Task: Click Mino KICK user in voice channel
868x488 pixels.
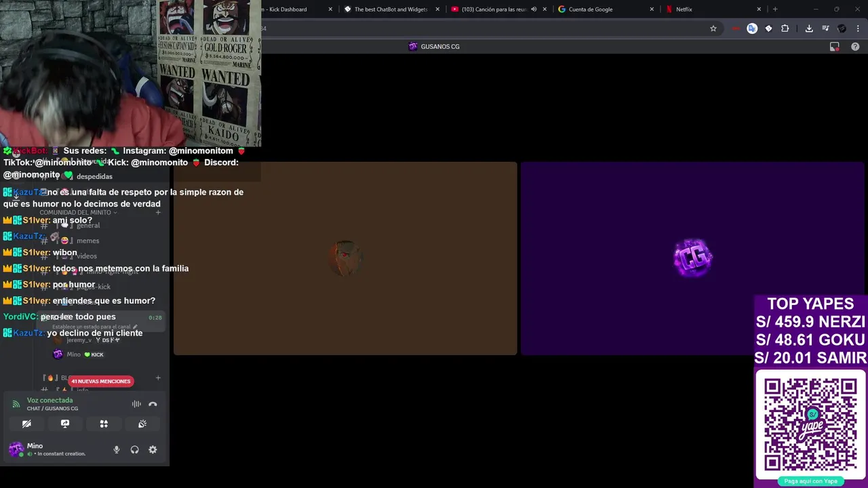Action: click(78, 354)
